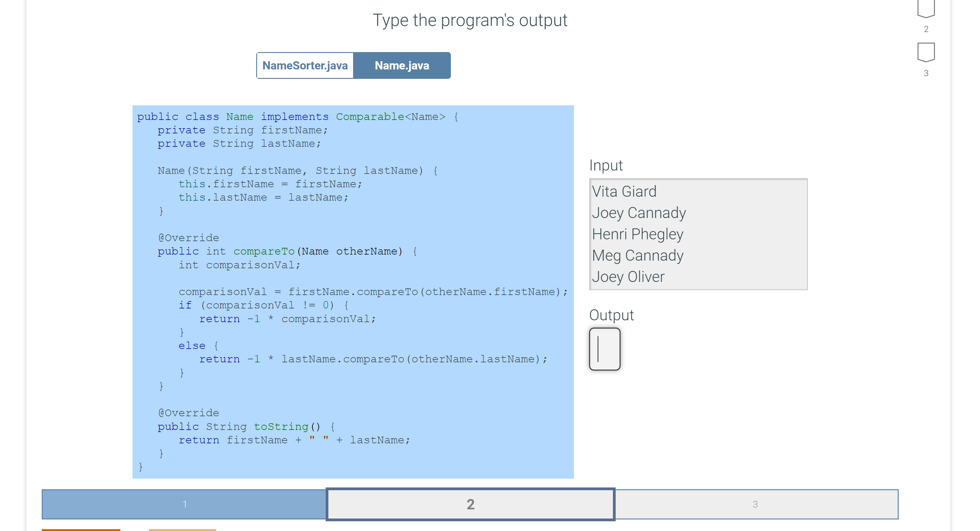Viewport: 980px width, 531px height.
Task: Switch to the NameSorter.java tab
Action: point(305,65)
